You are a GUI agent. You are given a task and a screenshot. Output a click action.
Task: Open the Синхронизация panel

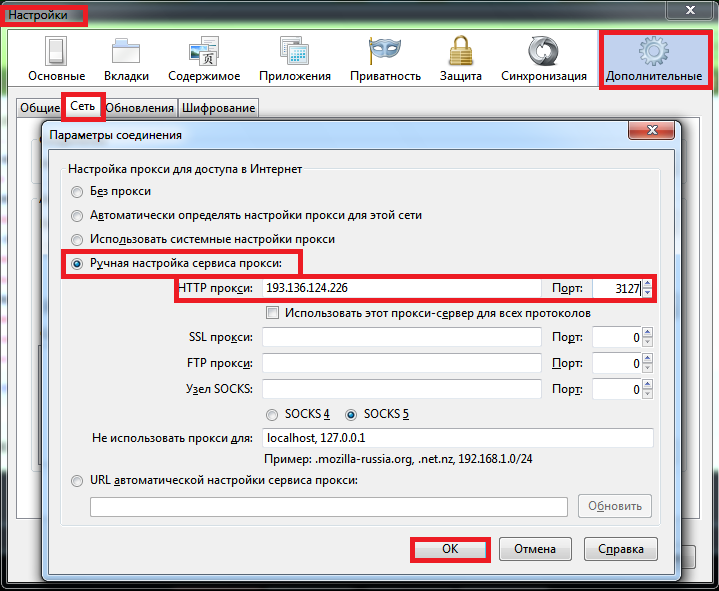[x=544, y=60]
